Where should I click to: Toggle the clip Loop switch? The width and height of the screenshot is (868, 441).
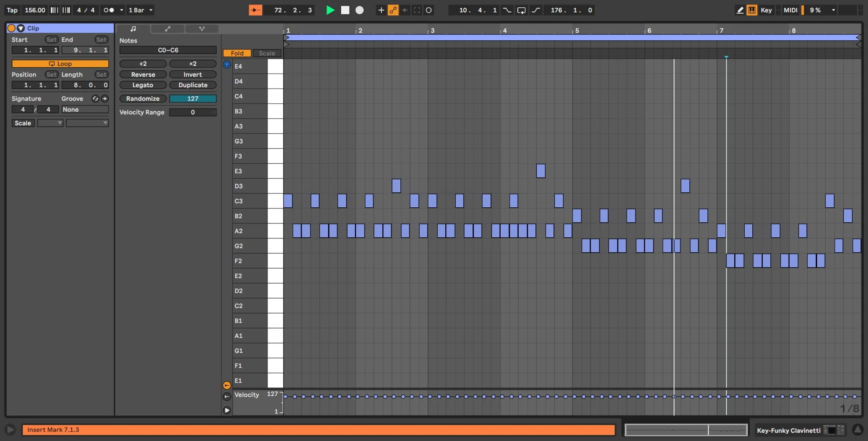pyautogui.click(x=60, y=63)
